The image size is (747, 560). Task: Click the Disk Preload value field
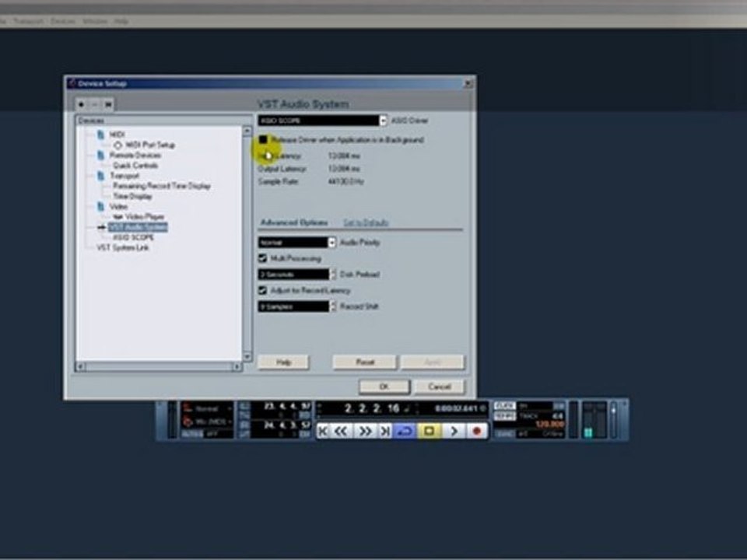(293, 275)
